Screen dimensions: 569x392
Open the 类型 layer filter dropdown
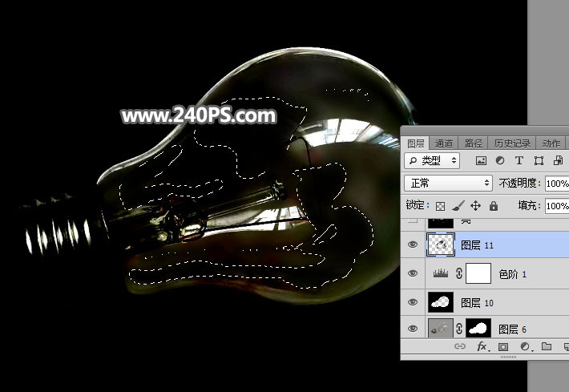pos(433,160)
